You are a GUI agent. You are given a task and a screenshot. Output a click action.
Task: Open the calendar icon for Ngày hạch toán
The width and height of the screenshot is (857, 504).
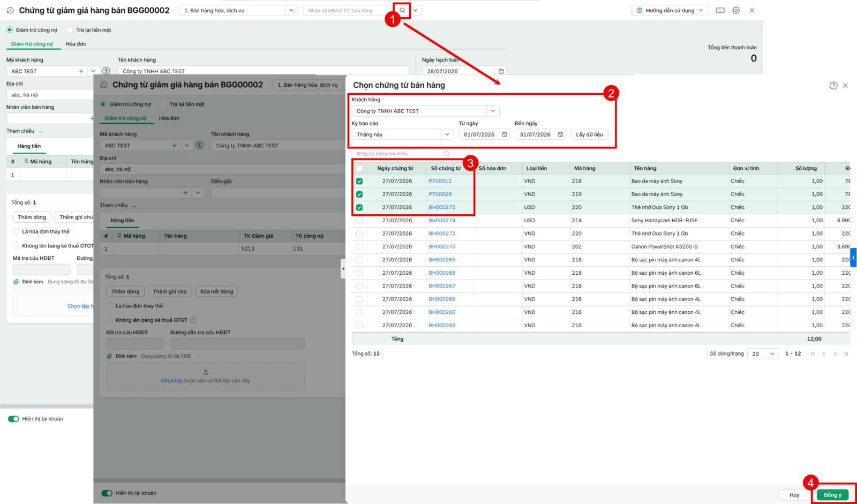[x=501, y=71]
